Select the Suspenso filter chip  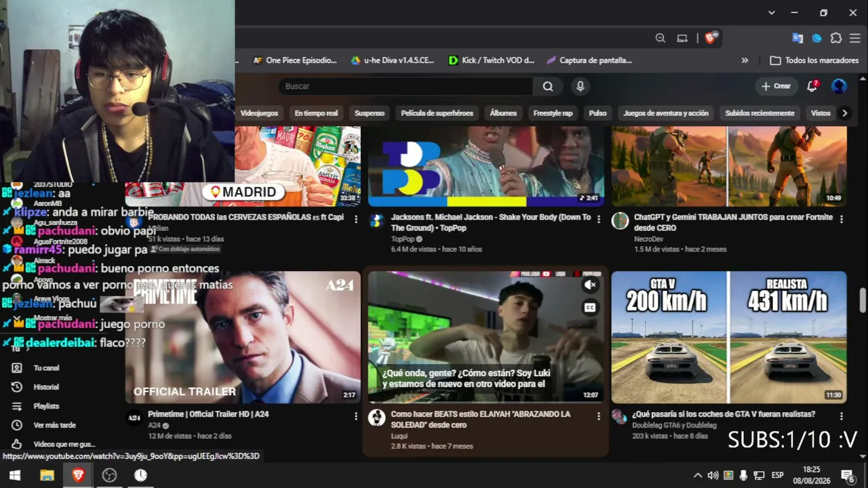tap(370, 113)
